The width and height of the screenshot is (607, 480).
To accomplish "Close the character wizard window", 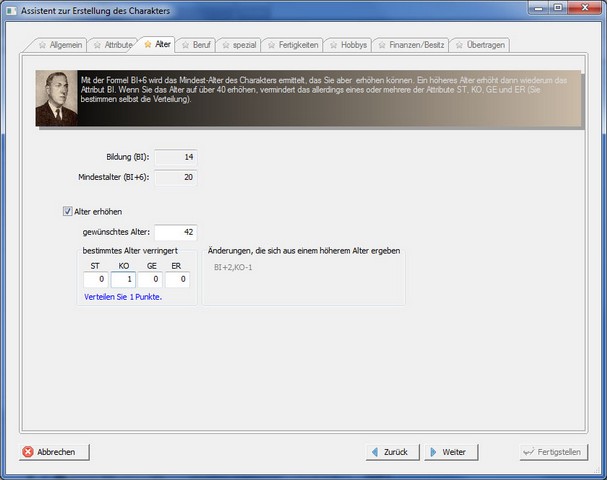I will [585, 8].
